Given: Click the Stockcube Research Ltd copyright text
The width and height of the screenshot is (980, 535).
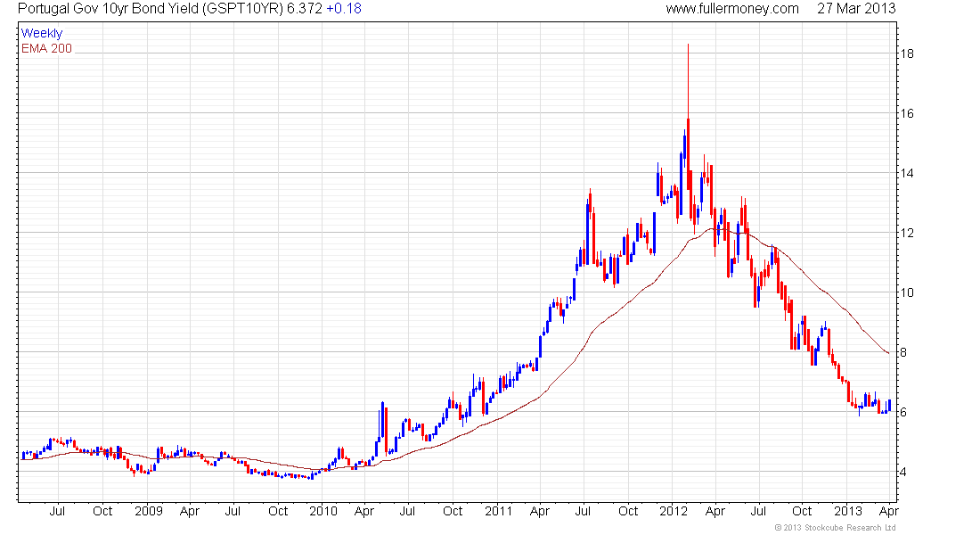Looking at the screenshot, I should pos(835,528).
